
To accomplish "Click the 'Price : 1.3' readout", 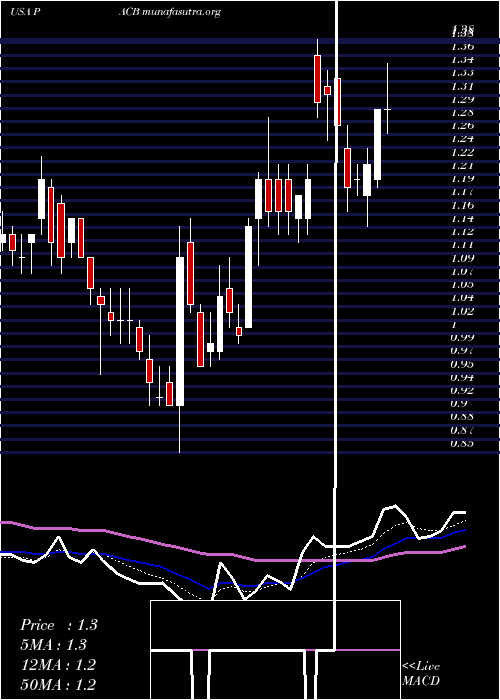I will (x=58, y=625).
